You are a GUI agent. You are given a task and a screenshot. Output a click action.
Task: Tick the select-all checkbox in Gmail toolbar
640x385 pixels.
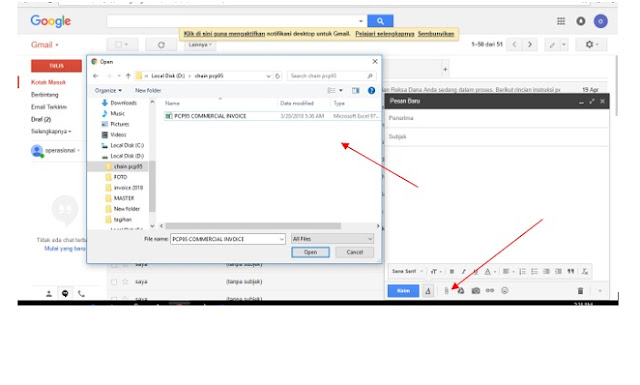(x=118, y=45)
